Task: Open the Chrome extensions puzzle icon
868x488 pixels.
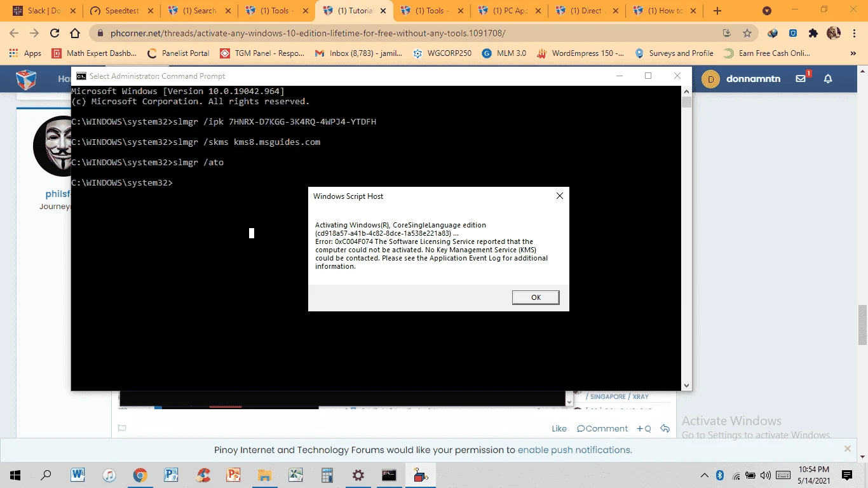Action: coord(813,33)
